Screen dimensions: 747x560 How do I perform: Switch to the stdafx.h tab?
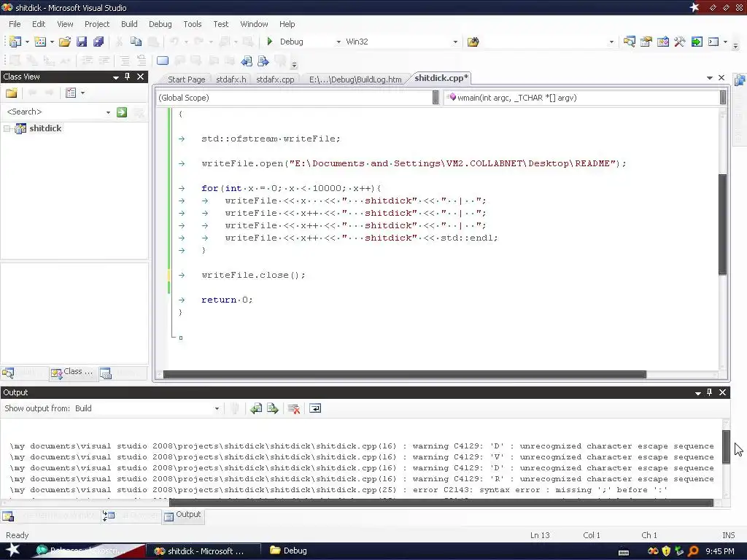[x=231, y=79]
